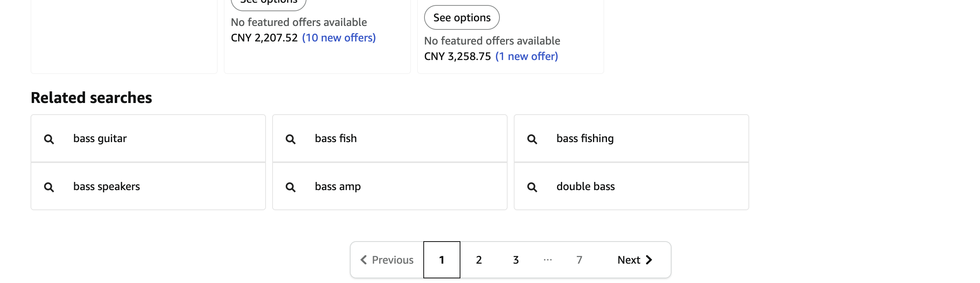Go to page 3 of results
Screen dimensions: 980x283
point(515,260)
